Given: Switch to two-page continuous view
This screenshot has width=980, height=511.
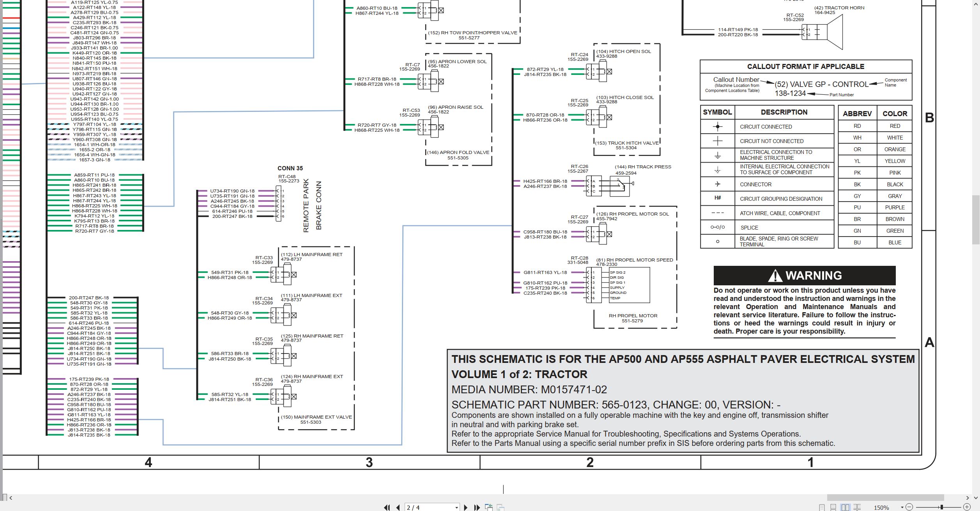Looking at the screenshot, I should 857,507.
